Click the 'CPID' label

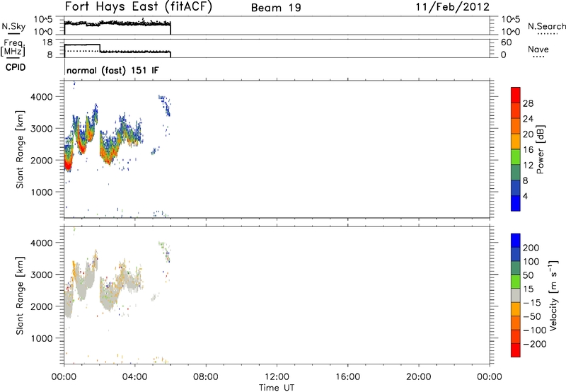click(x=16, y=67)
